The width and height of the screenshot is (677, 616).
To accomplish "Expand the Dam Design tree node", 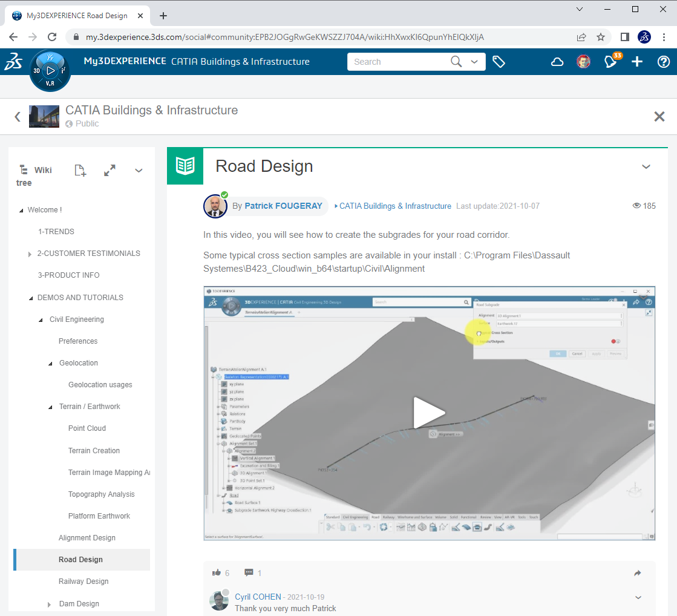I will tap(49, 603).
